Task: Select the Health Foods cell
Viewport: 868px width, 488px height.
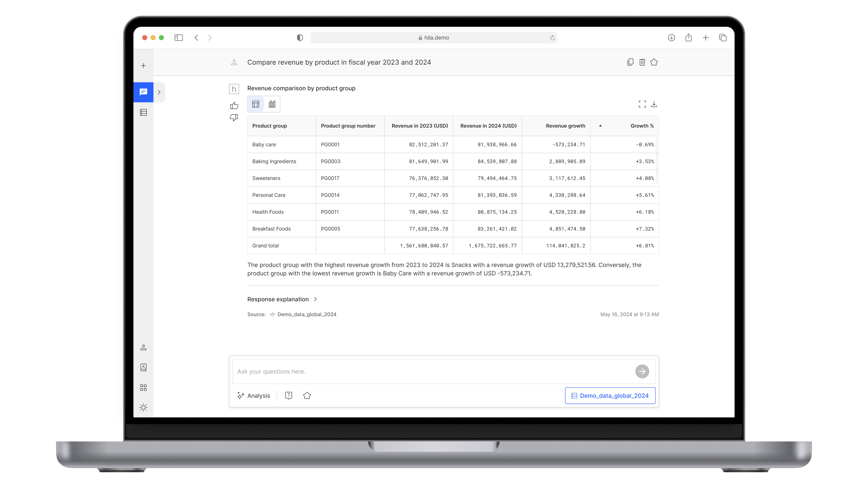Action: (x=281, y=212)
